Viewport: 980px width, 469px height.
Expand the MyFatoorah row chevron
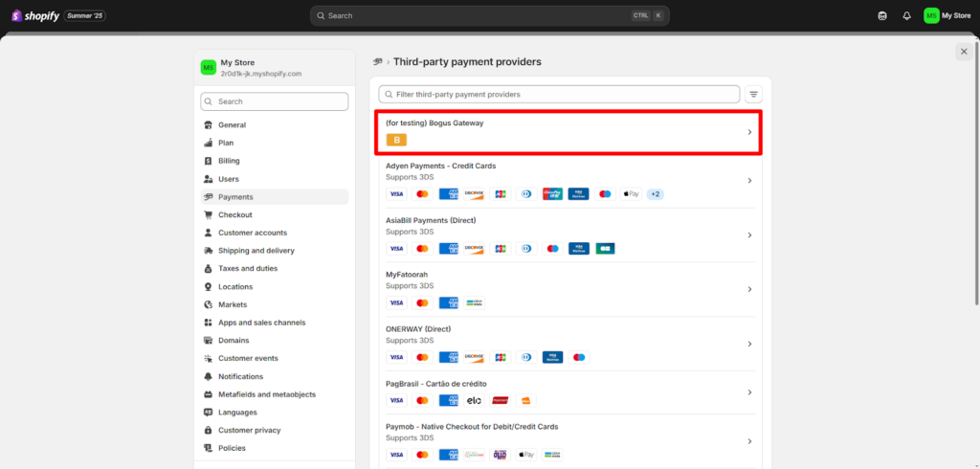[x=749, y=289]
